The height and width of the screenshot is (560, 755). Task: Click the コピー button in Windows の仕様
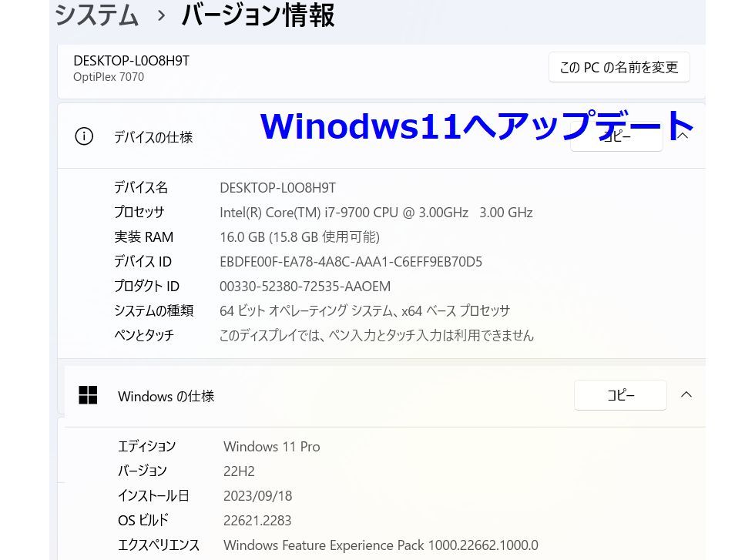(x=620, y=395)
